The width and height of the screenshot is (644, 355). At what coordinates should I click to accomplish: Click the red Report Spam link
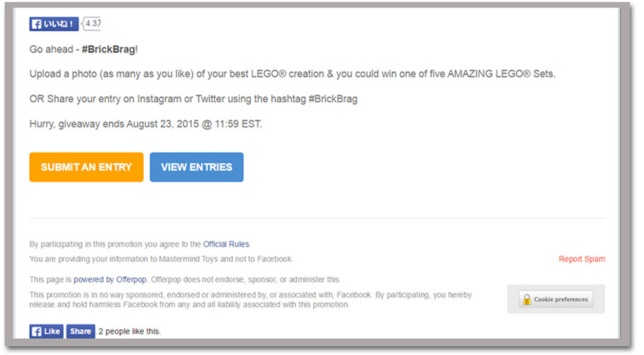pyautogui.click(x=582, y=259)
